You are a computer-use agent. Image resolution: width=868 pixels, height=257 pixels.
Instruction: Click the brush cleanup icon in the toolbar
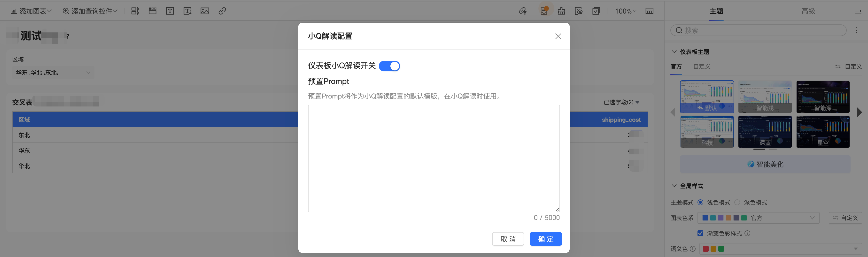[x=561, y=11]
